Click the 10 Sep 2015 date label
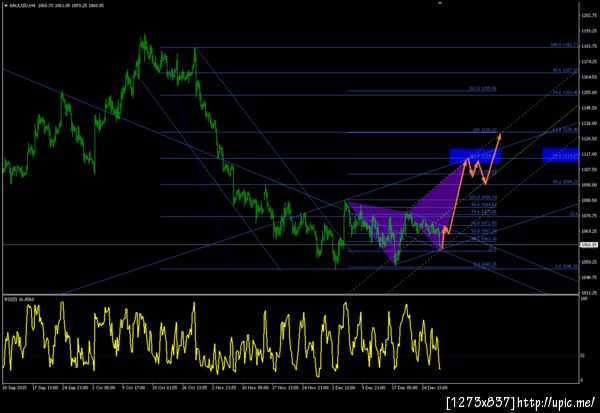Viewport: 600px width, 413px height. [x=15, y=388]
